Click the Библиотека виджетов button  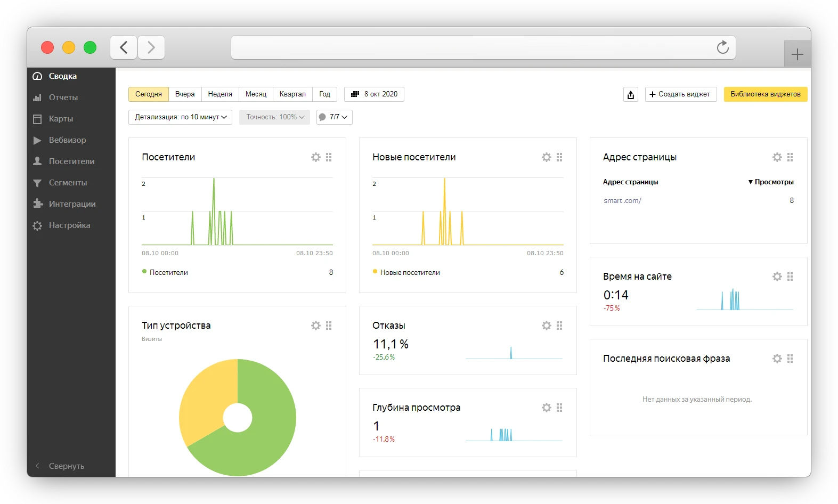(765, 94)
